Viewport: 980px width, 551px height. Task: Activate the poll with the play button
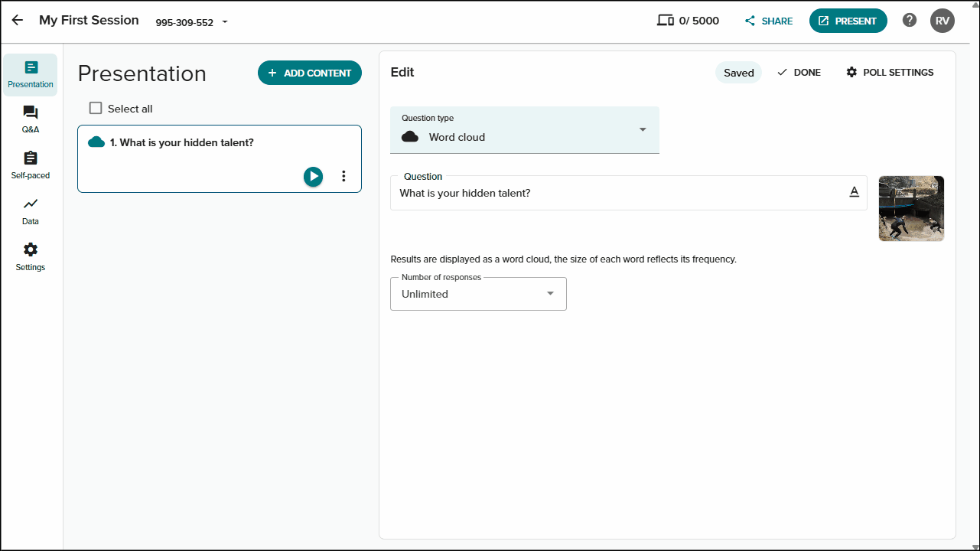tap(313, 176)
